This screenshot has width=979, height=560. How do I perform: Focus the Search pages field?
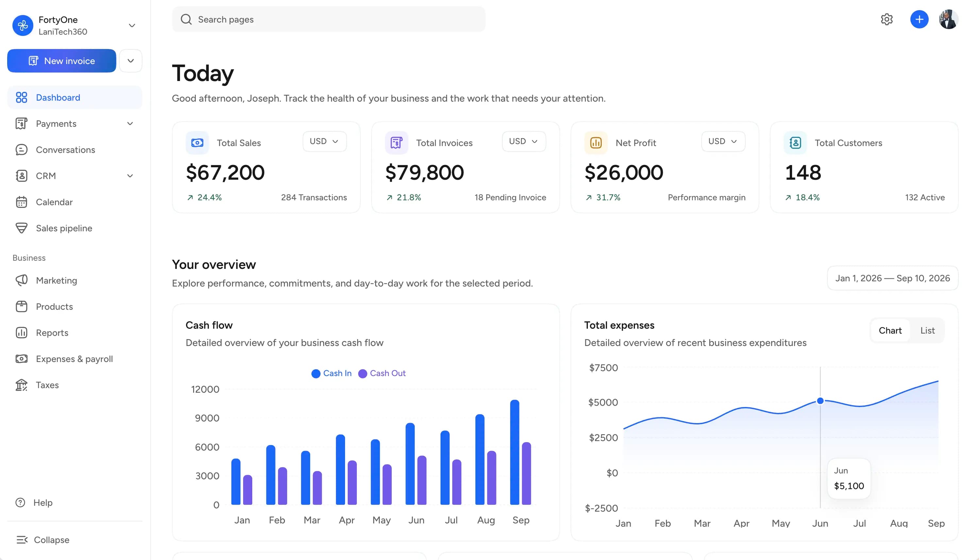tap(328, 19)
